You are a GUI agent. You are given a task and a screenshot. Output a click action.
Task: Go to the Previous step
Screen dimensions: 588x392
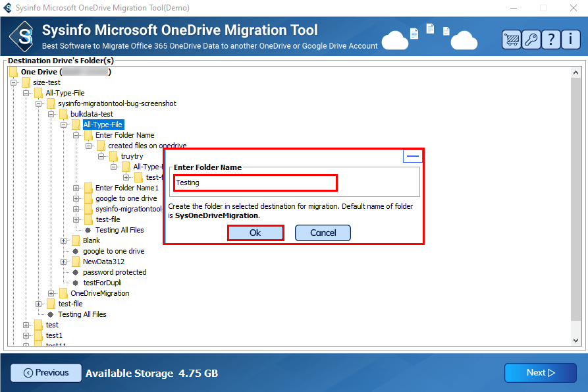[46, 373]
